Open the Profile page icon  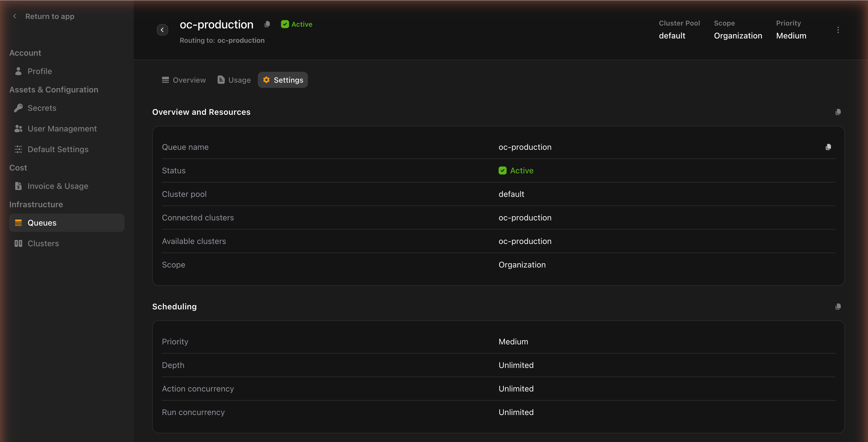(18, 71)
